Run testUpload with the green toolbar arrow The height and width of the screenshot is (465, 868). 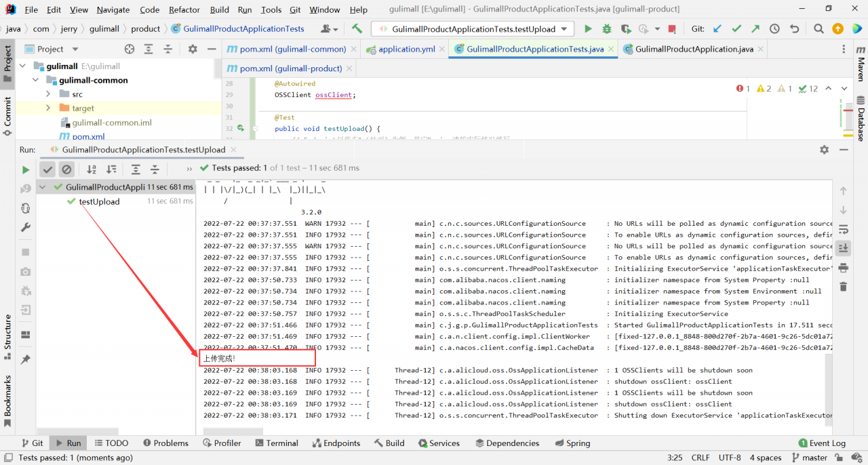click(x=588, y=29)
